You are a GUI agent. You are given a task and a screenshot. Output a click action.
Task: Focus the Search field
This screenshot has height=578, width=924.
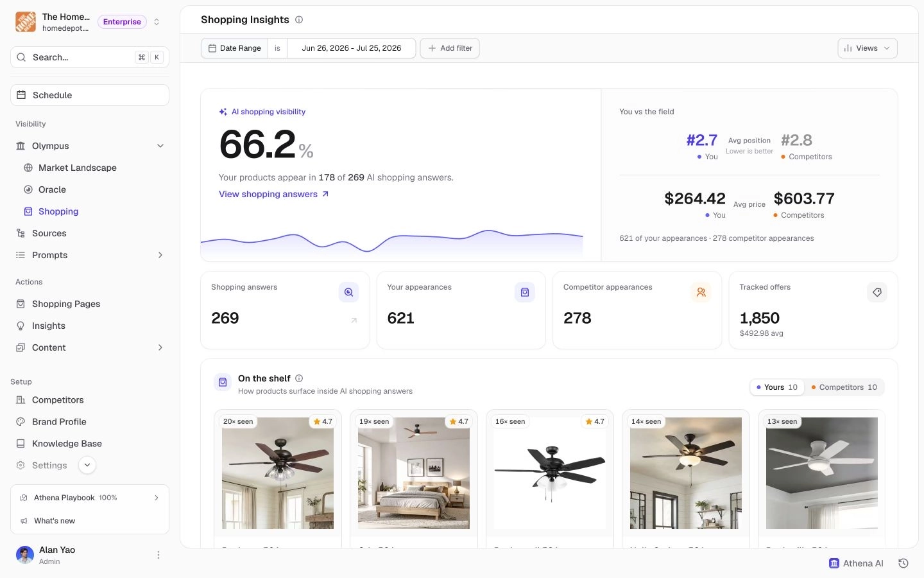[90, 57]
